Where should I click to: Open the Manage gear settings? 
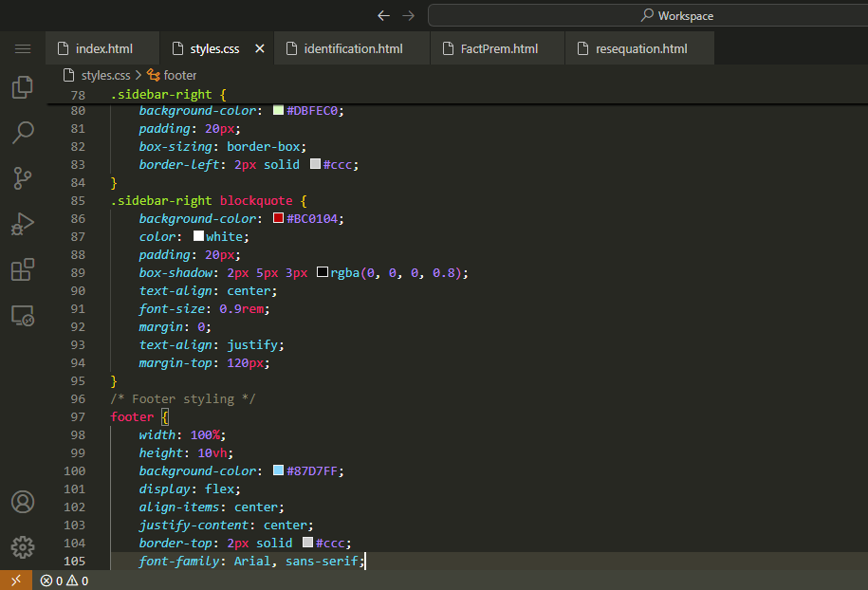click(23, 547)
